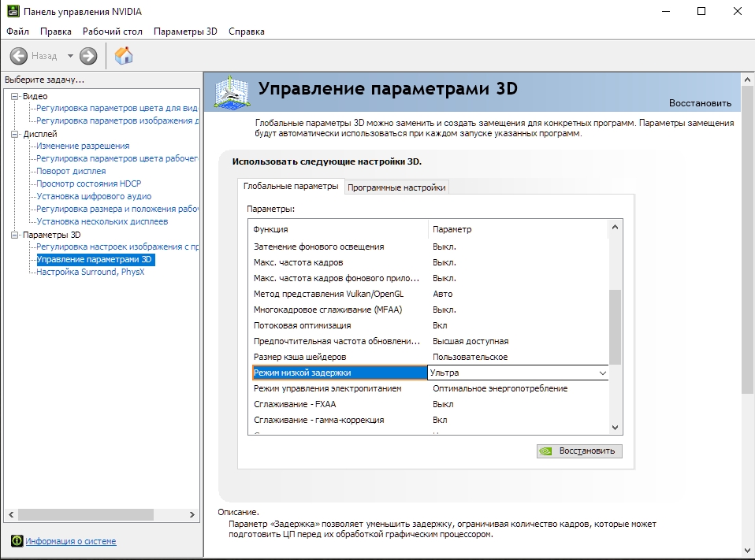
Task: Click Высшая доступная value
Action: [x=470, y=341]
